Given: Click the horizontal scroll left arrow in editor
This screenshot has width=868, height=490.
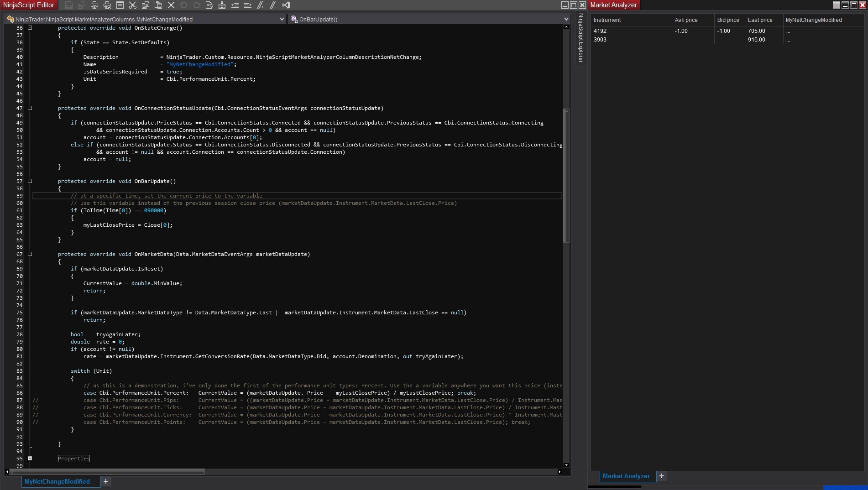Looking at the screenshot, I should coord(7,472).
